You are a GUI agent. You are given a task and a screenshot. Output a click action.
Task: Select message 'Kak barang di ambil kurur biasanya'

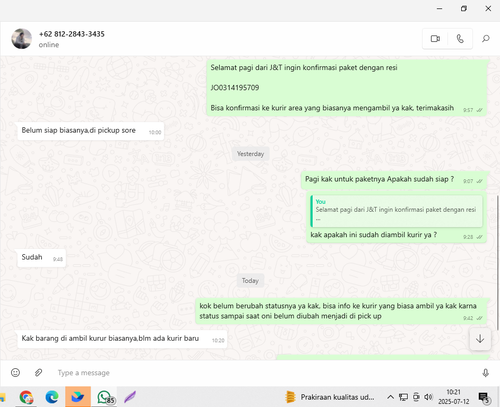pos(122,339)
